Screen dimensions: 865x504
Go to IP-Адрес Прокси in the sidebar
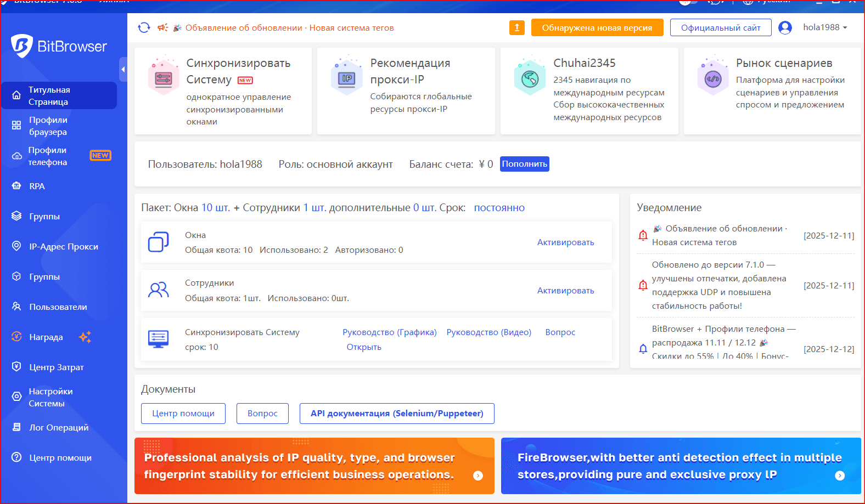click(x=63, y=246)
